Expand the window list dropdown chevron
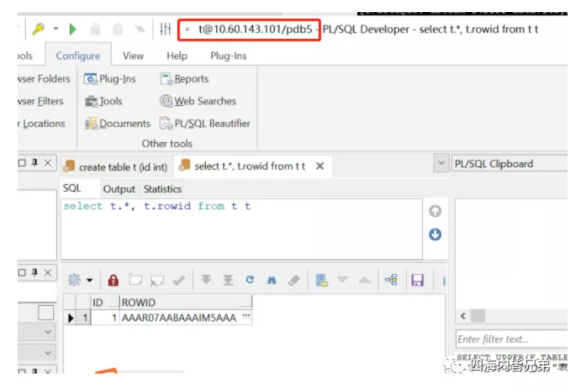The image size is (582, 392). click(x=441, y=163)
